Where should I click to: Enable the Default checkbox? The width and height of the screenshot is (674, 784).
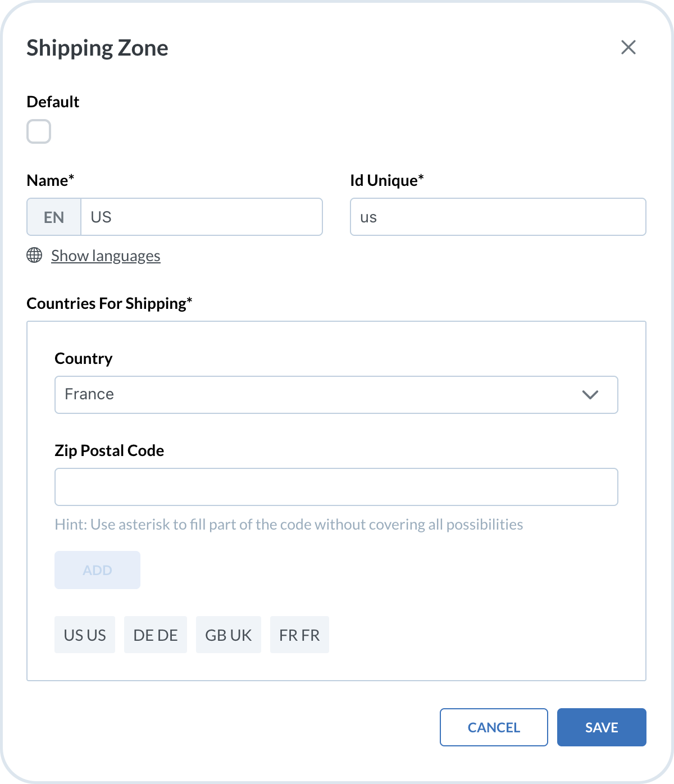tap(39, 131)
